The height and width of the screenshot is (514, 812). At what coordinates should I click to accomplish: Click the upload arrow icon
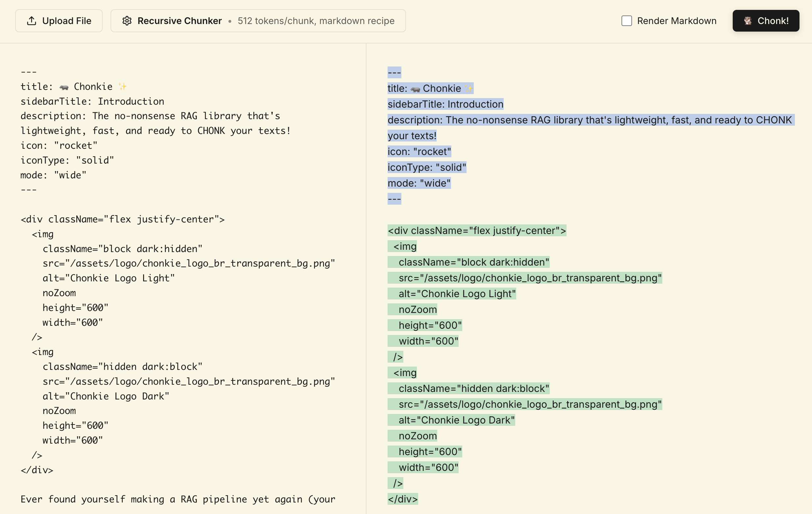pos(31,21)
